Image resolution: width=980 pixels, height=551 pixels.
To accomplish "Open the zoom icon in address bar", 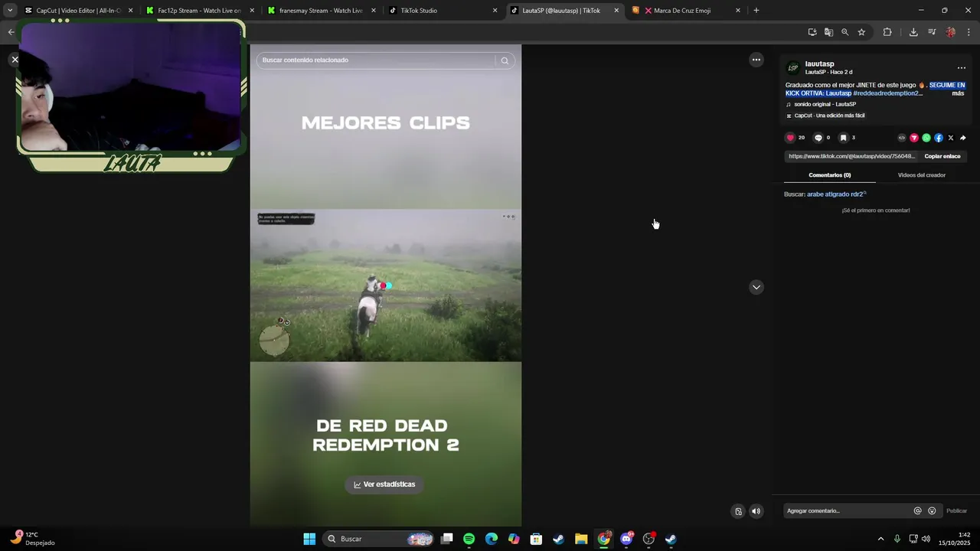I will click(845, 32).
